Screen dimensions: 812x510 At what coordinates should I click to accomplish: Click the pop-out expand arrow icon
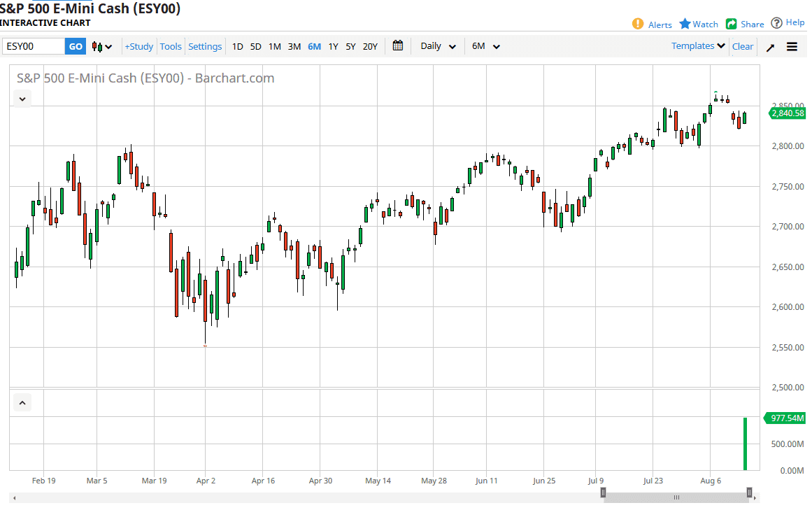[x=770, y=47]
